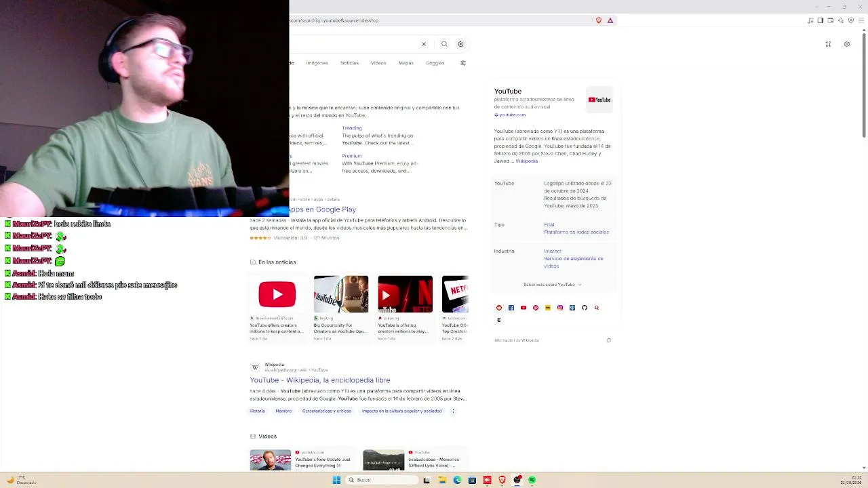Switch to the Imágenes tab
This screenshot has height=488, width=868.
point(317,63)
